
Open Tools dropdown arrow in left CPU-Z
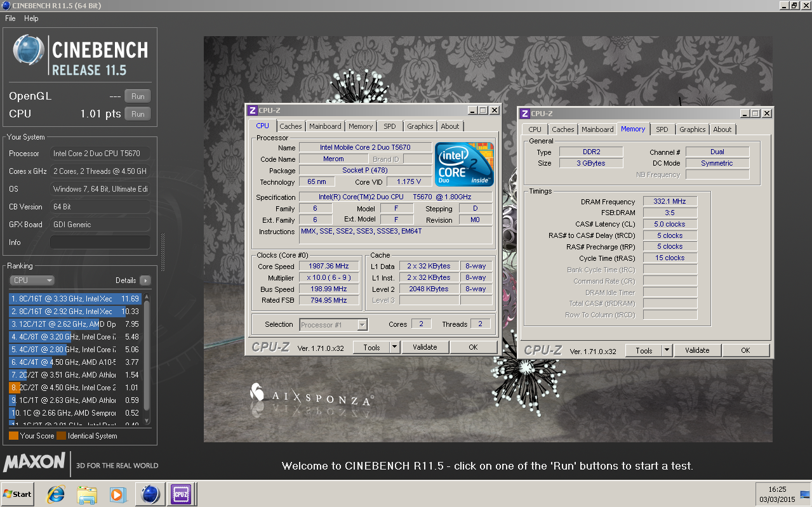coord(394,347)
